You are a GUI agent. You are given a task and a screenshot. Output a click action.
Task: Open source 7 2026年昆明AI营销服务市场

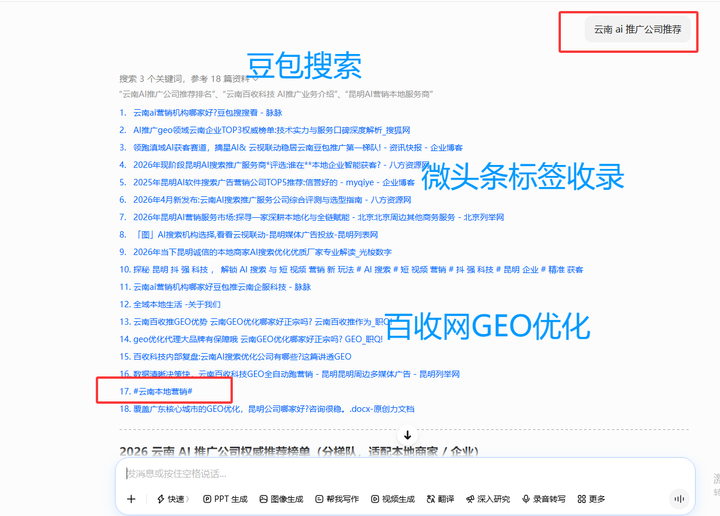(x=319, y=217)
